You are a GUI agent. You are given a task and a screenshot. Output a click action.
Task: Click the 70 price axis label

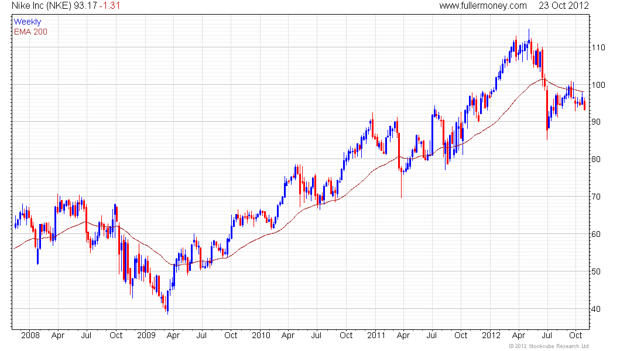pyautogui.click(x=596, y=197)
